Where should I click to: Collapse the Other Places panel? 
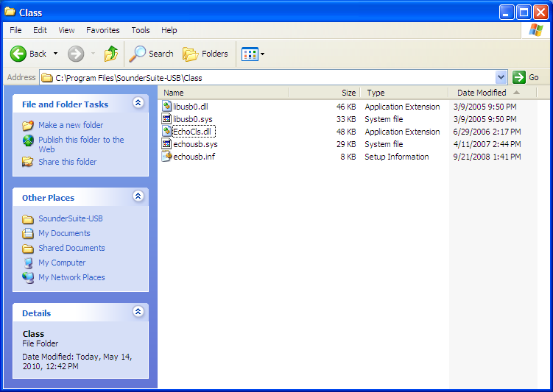point(138,197)
